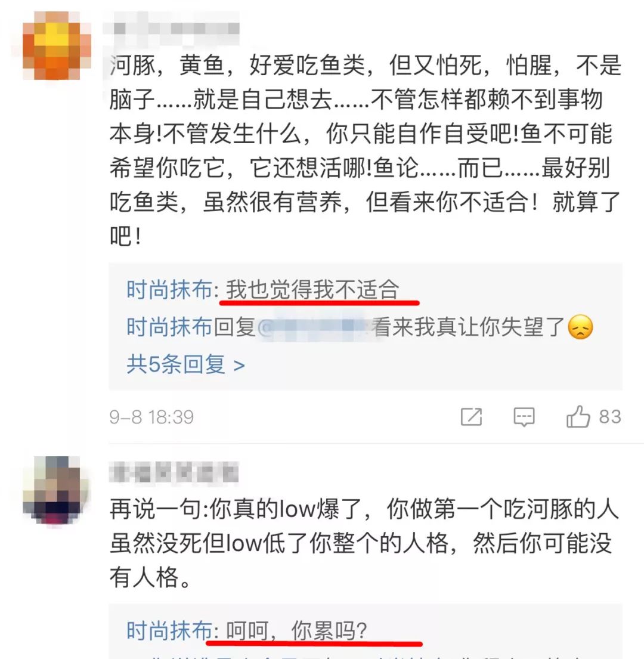Viewport: 644px width, 659px height.
Task: Open 时尚抹布 profile in the 呵呵，你累吗 reply
Action: tap(169, 630)
